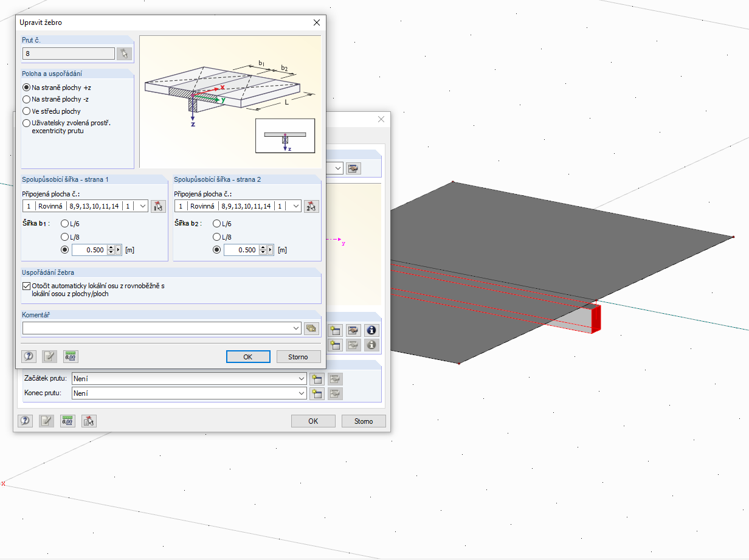Open the b2 value list arrow

click(x=269, y=250)
